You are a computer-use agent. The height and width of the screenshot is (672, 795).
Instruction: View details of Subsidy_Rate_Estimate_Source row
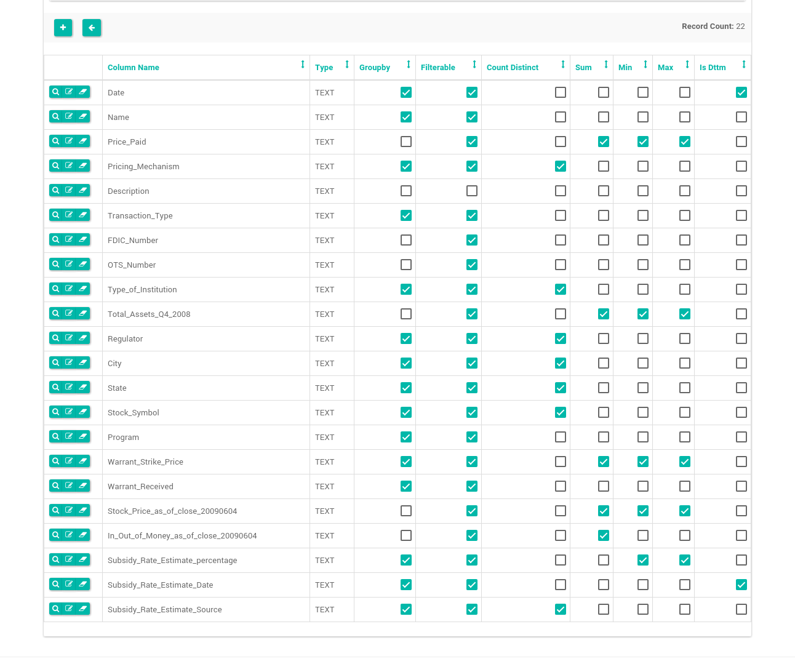coord(56,609)
